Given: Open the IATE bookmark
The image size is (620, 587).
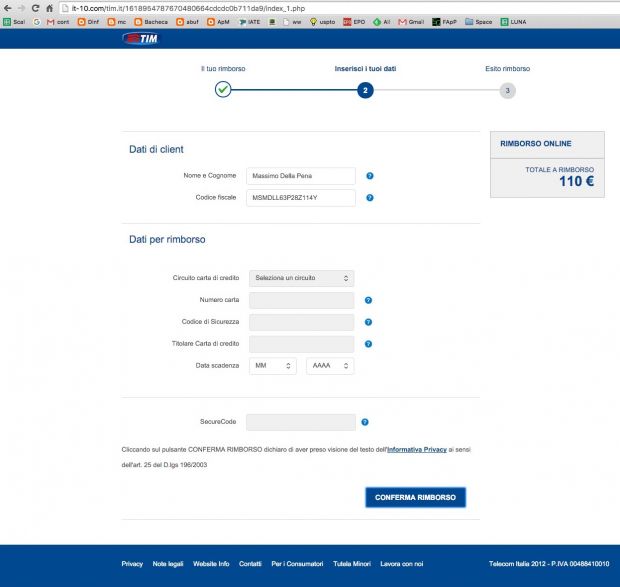Looking at the screenshot, I should pos(250,22).
